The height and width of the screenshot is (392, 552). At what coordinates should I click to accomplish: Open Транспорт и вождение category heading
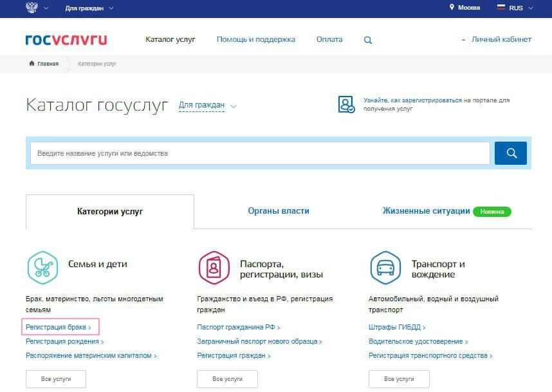point(438,269)
